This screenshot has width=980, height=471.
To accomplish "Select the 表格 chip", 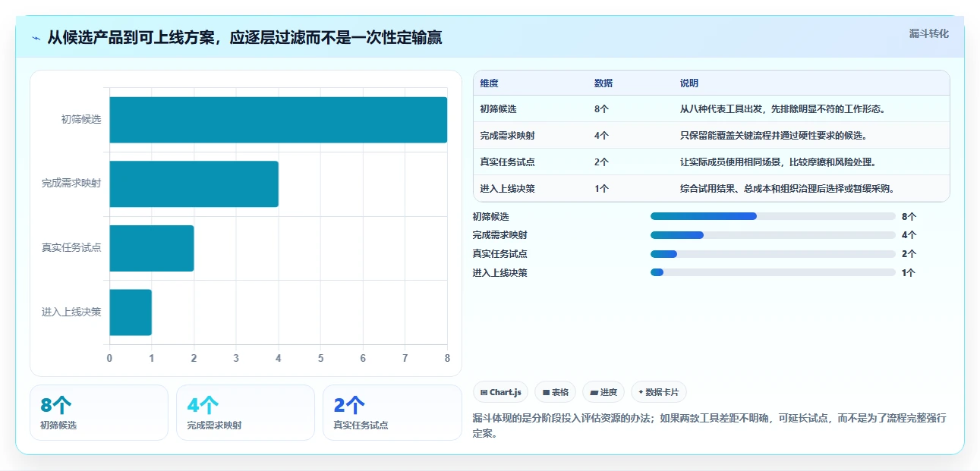I will [x=556, y=392].
